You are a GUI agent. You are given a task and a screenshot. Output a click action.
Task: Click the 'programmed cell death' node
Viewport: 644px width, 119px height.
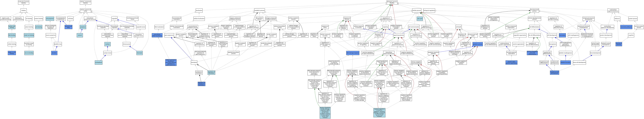point(473,35)
